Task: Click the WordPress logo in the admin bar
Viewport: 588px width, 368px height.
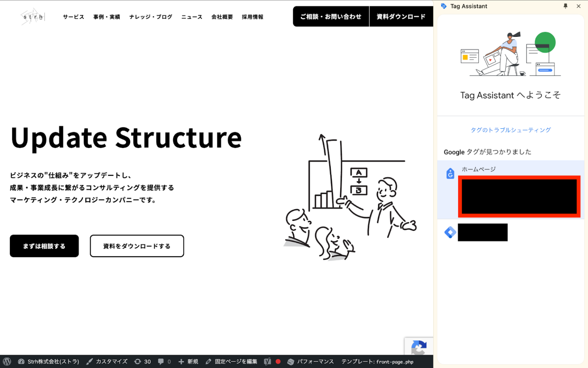Action: tap(7, 361)
